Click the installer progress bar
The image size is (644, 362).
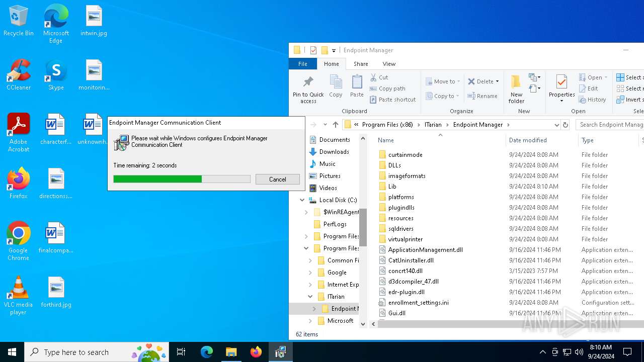pyautogui.click(x=182, y=179)
